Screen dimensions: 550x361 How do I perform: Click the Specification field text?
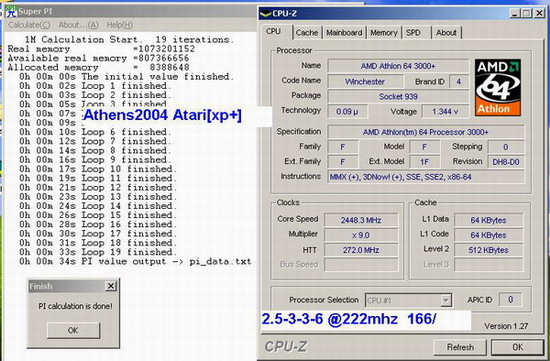[x=426, y=132]
